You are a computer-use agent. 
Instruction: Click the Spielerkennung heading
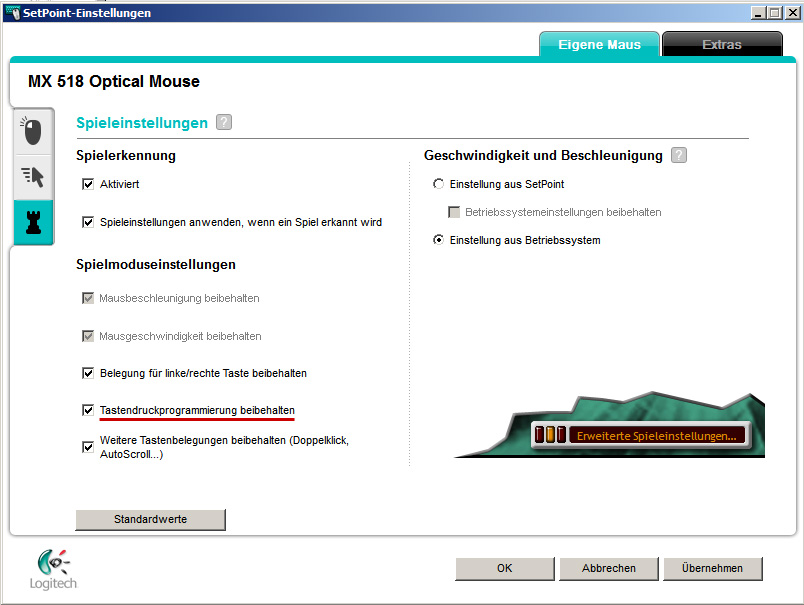tap(126, 155)
